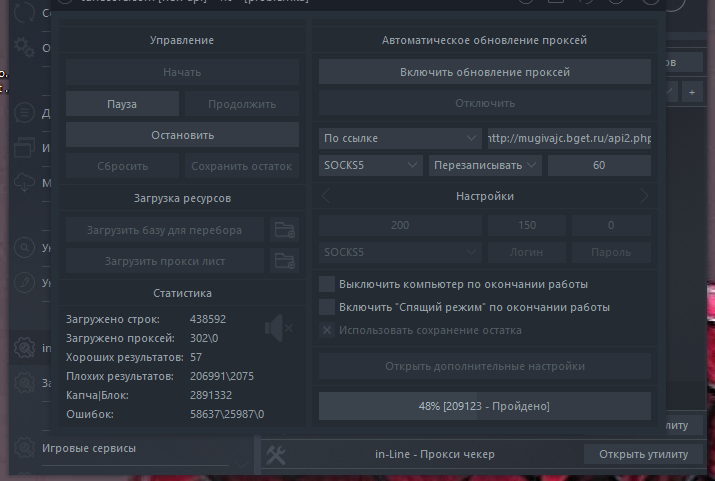Click the Плохих результатов value 206991\2075
Image resolution: width=715 pixels, height=481 pixels.
click(x=222, y=376)
